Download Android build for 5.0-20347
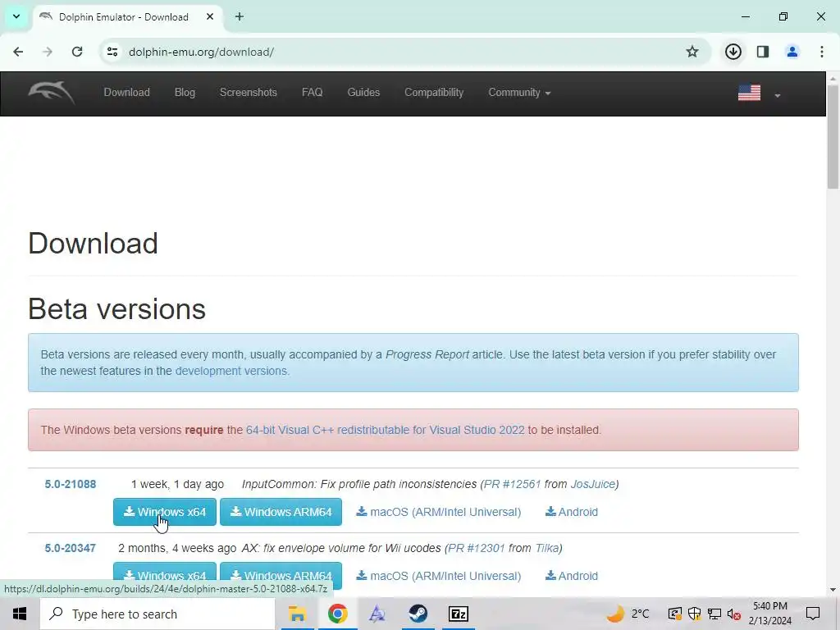This screenshot has height=630, width=840. coord(572,576)
